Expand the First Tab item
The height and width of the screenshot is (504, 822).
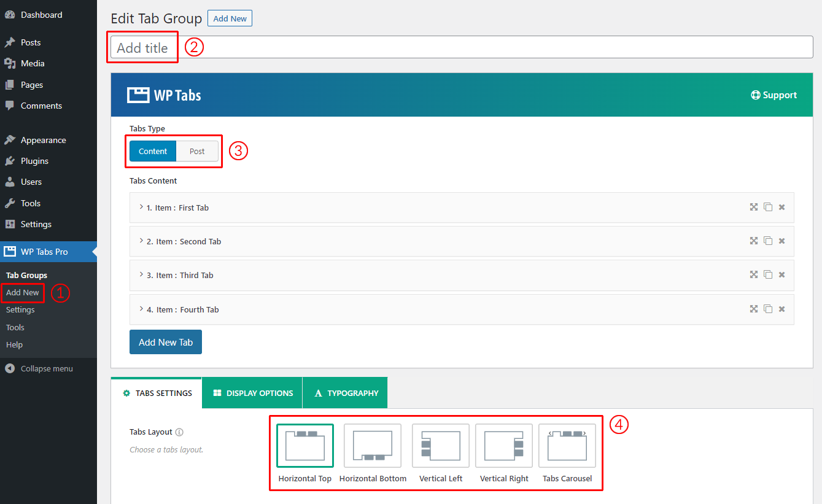click(x=142, y=207)
